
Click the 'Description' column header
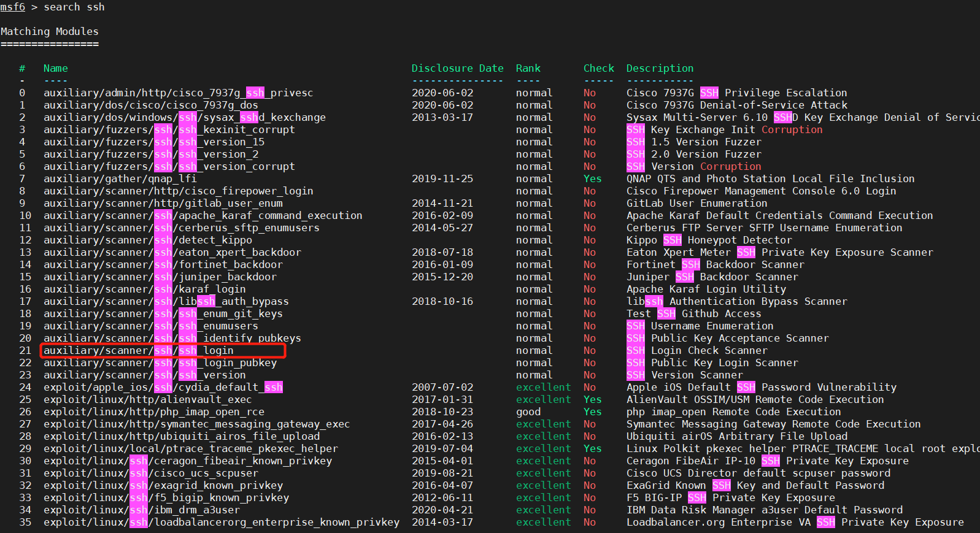point(660,68)
